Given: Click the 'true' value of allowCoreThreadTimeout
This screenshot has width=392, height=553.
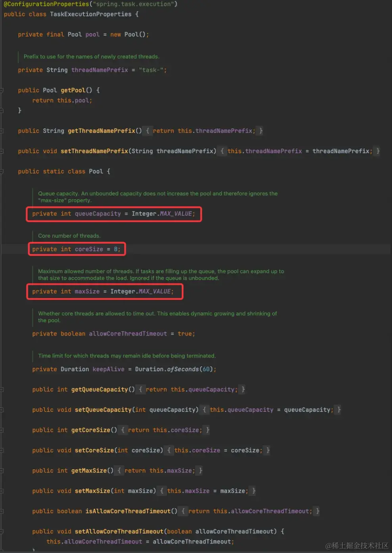Looking at the screenshot, I should (184, 334).
